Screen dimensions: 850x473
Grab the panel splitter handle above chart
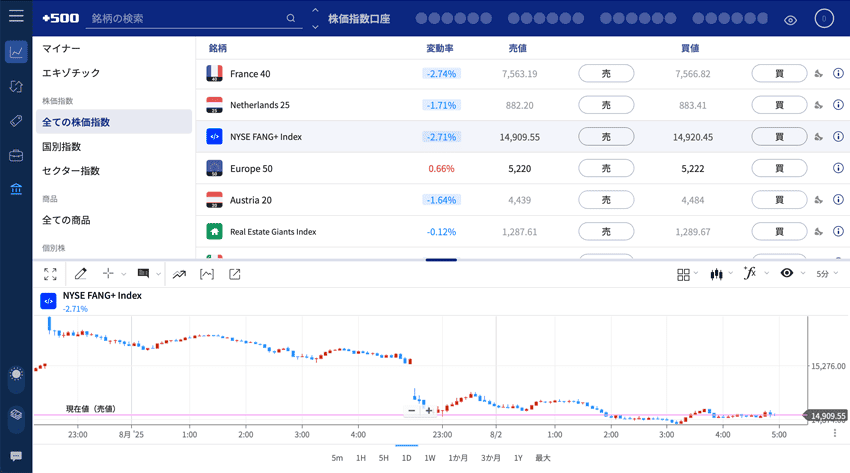pyautogui.click(x=441, y=260)
